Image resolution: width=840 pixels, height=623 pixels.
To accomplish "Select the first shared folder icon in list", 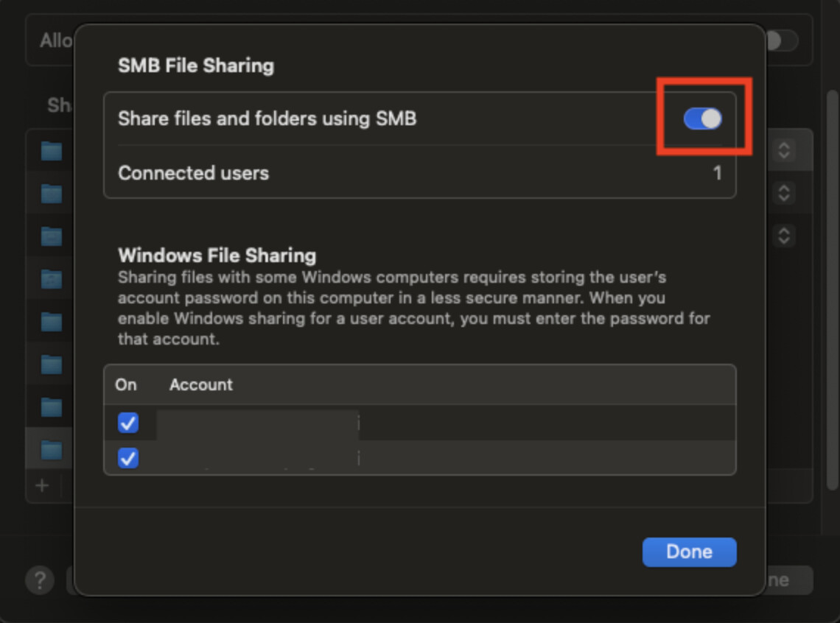I will click(x=52, y=151).
